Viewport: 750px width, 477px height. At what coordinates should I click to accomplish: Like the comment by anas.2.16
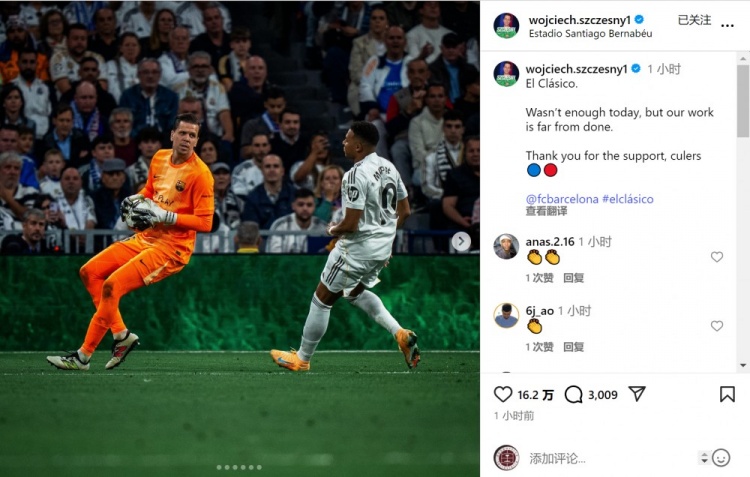tap(717, 257)
